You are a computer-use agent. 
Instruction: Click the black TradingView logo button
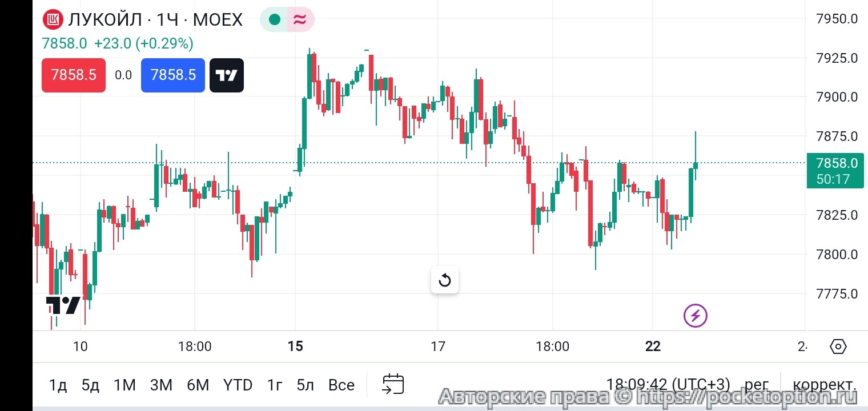click(x=227, y=75)
